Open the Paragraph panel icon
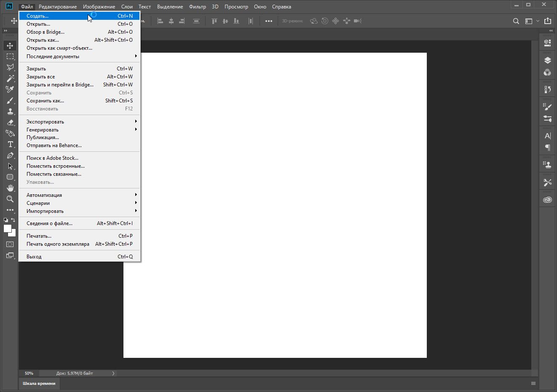Image resolution: width=557 pixels, height=392 pixels. click(x=547, y=148)
